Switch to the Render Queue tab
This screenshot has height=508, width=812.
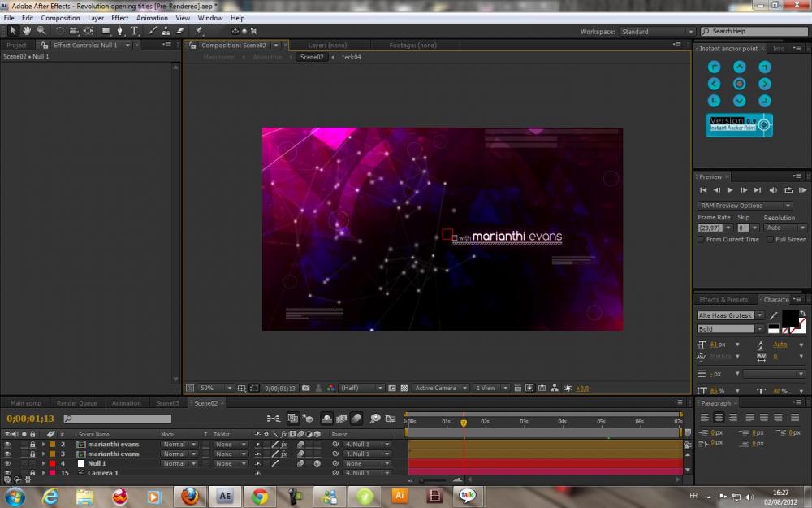tap(76, 403)
